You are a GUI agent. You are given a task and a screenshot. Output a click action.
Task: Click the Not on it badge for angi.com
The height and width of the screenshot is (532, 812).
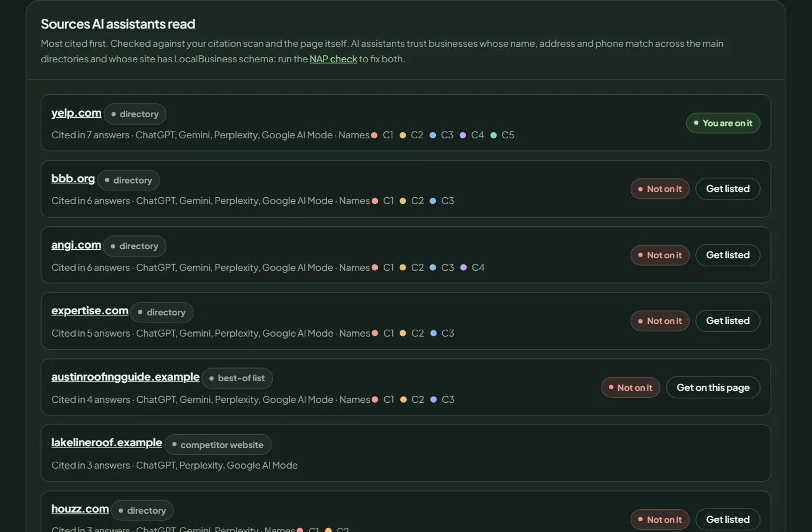point(660,255)
